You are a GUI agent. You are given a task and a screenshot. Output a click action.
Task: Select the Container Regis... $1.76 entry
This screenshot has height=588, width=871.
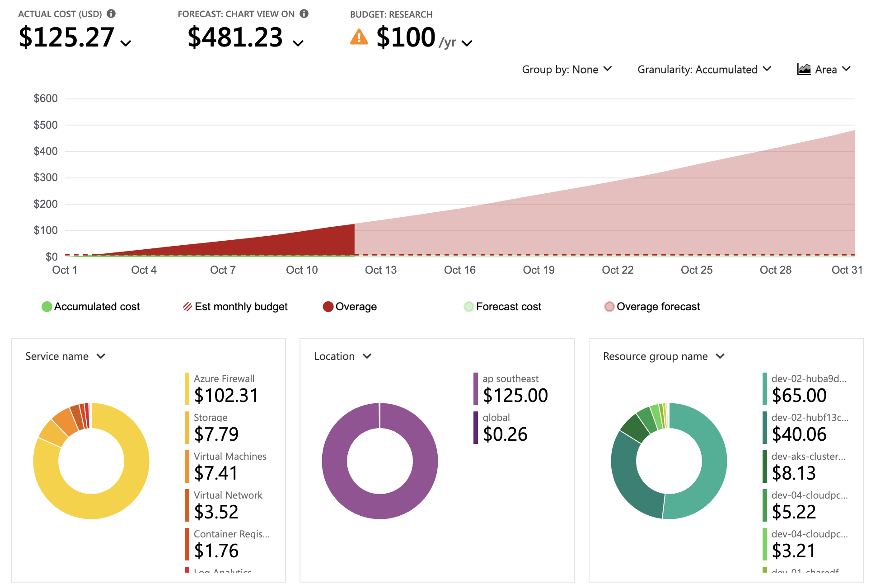click(x=227, y=544)
